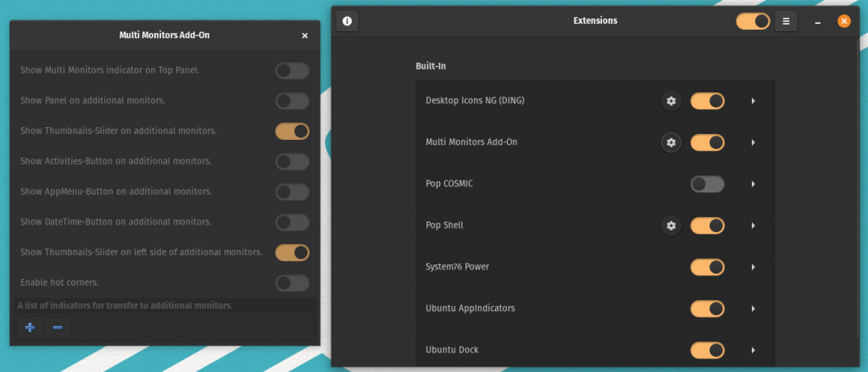Turn on Enable hot corners switch
This screenshot has width=868, height=372.
click(x=292, y=282)
